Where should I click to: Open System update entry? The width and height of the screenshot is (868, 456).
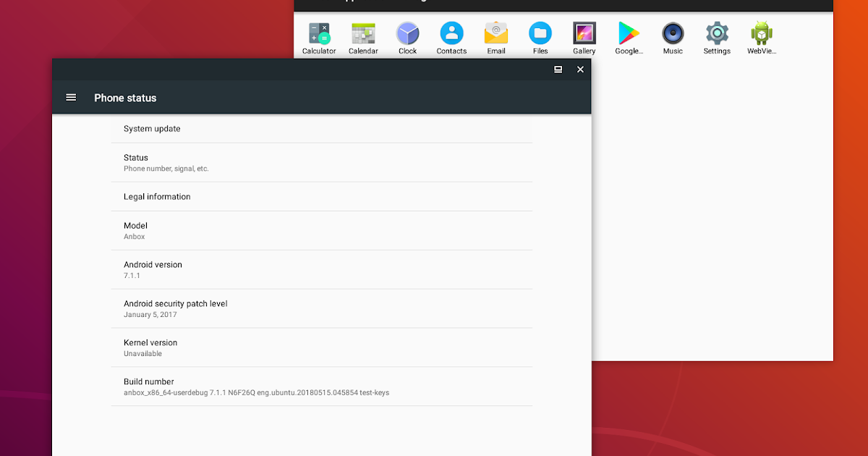pos(322,129)
